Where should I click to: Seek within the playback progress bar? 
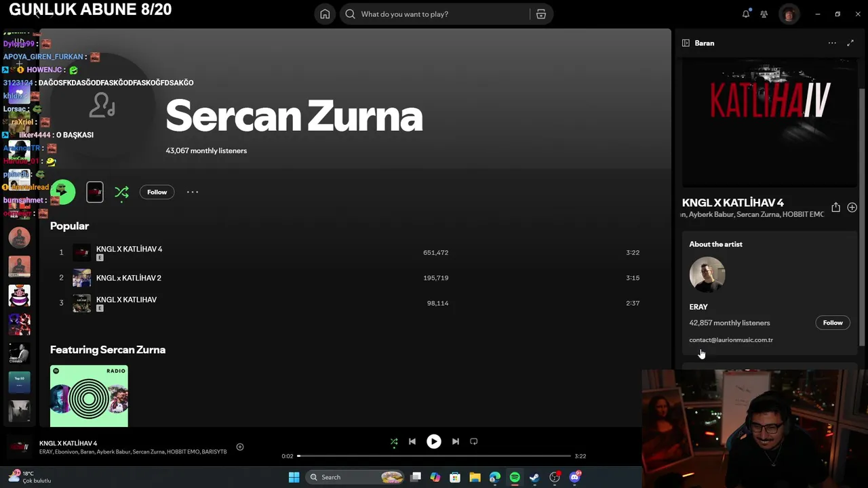click(434, 456)
